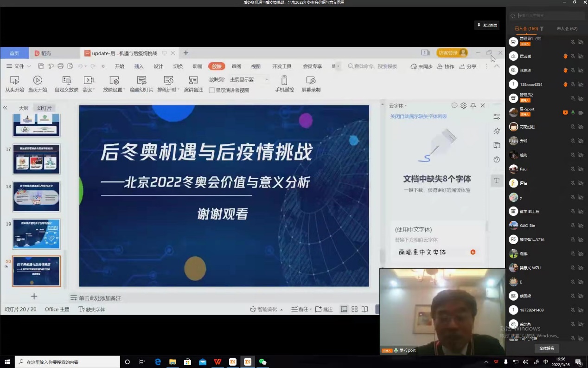Enable 显示演讲者视图 checkbox
Viewport: 588px width, 368px height.
tap(212, 90)
